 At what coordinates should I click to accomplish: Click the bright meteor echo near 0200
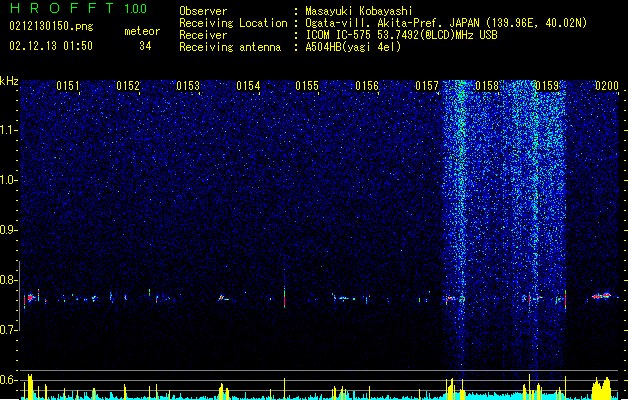pos(601,296)
